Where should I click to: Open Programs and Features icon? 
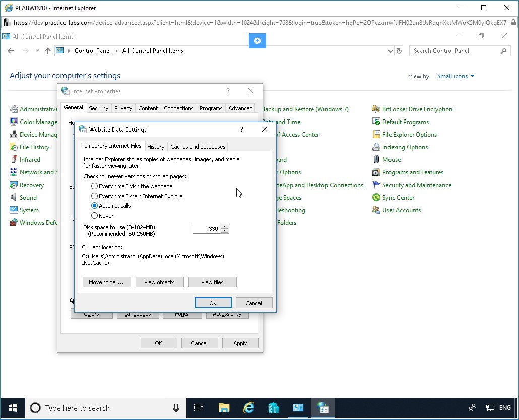[376, 172]
